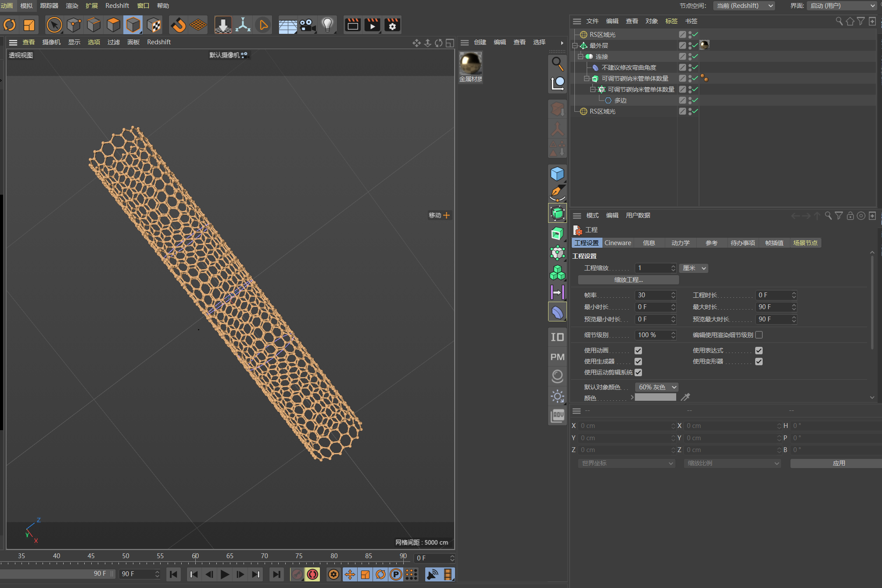
Task: Add a blue cube primitive
Action: pos(557,174)
